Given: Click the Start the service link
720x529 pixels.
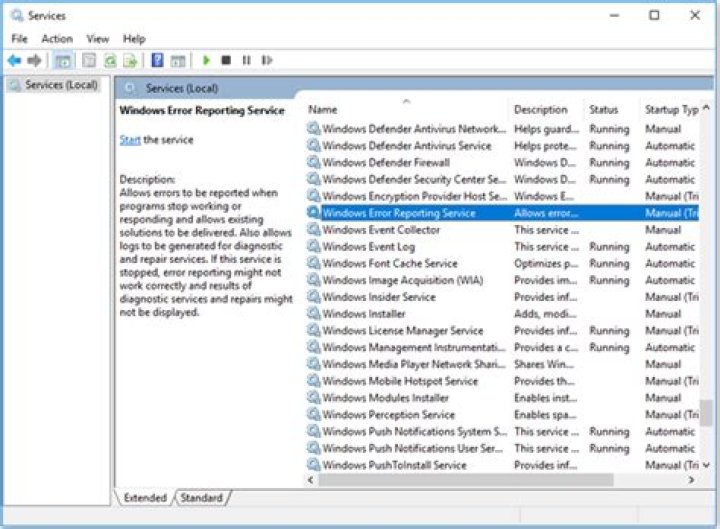Looking at the screenshot, I should (130, 140).
